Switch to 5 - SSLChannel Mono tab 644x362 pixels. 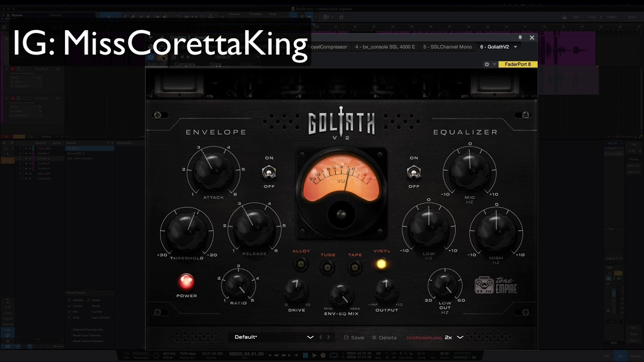[447, 47]
